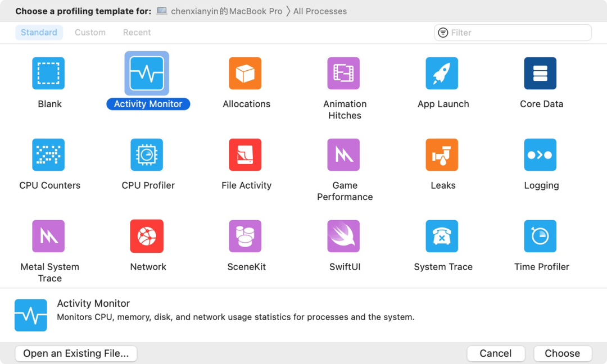The height and width of the screenshot is (364, 607).
Task: Pick the System Trace template icon
Action: click(442, 236)
